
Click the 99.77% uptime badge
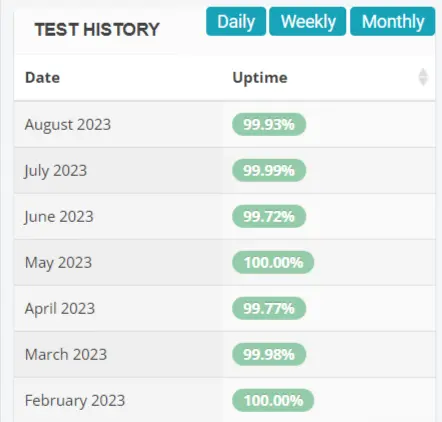(x=269, y=308)
